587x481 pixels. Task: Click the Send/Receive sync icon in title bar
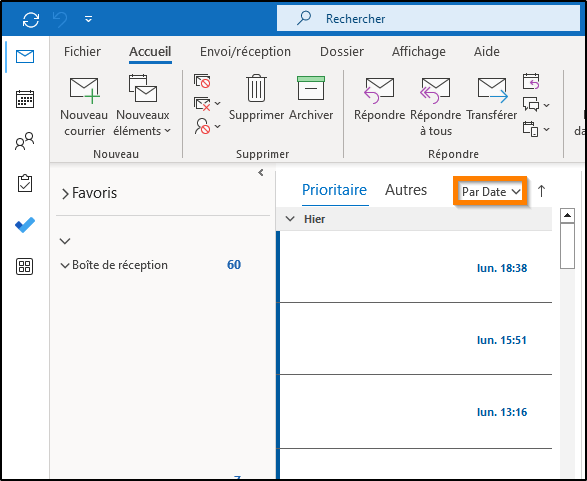click(31, 19)
